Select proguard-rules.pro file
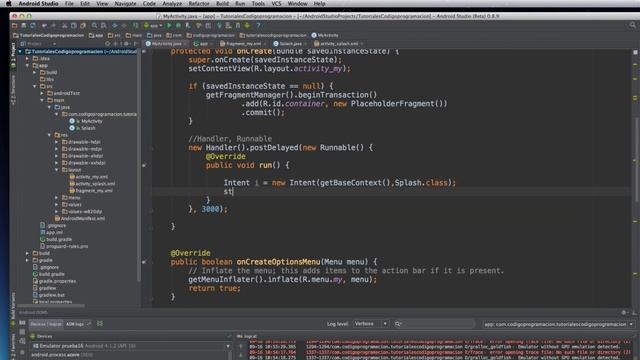 pyautogui.click(x=64, y=246)
